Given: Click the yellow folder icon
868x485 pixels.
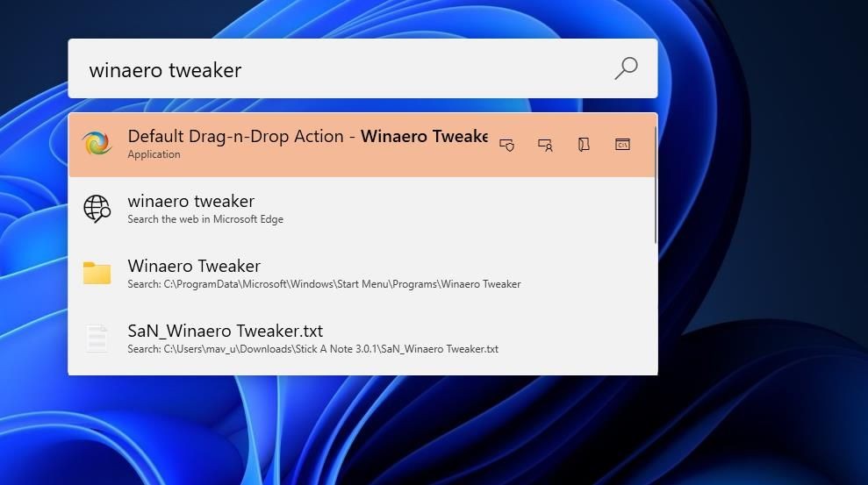Looking at the screenshot, I should coord(97,273).
